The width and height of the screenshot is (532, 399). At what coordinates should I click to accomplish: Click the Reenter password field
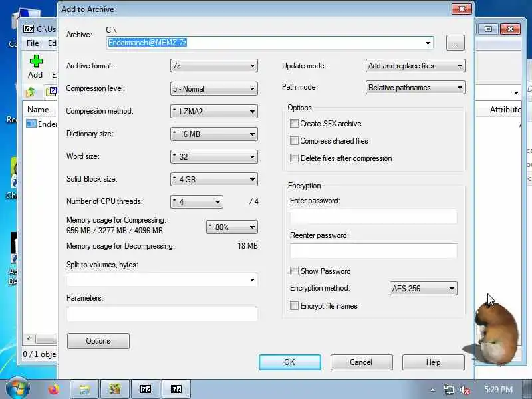373,251
